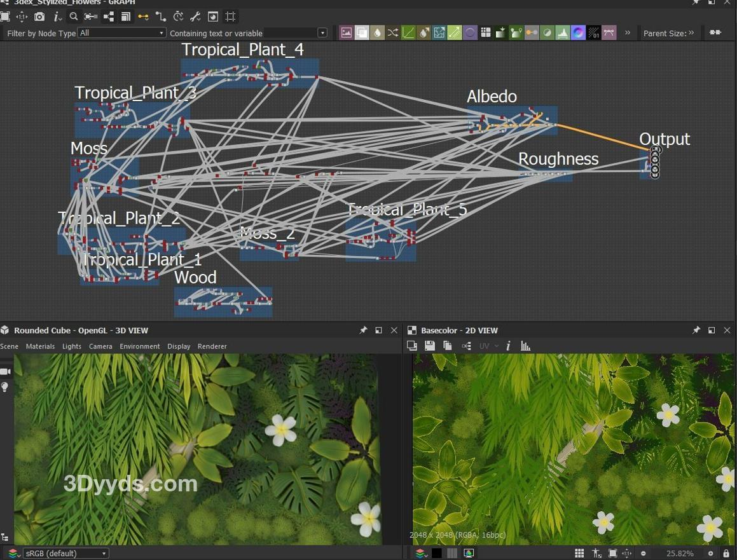Click the camera screenshot icon in graph toolbar

(x=39, y=17)
